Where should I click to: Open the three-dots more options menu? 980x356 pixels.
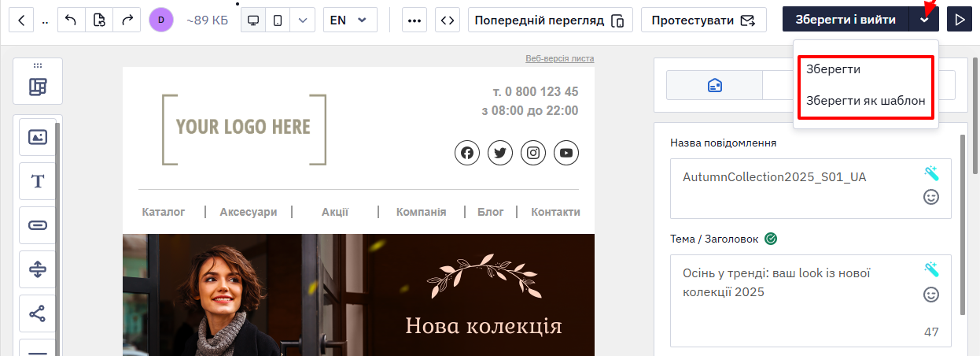click(414, 20)
